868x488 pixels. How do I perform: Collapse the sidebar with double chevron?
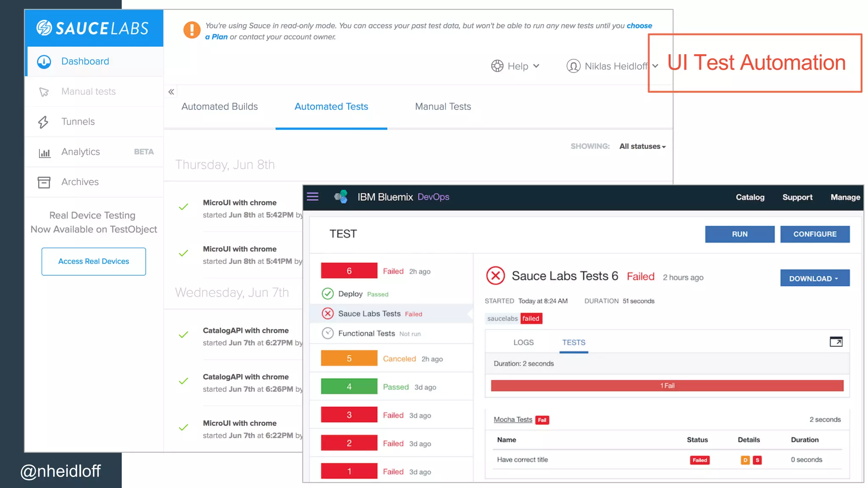tap(171, 91)
